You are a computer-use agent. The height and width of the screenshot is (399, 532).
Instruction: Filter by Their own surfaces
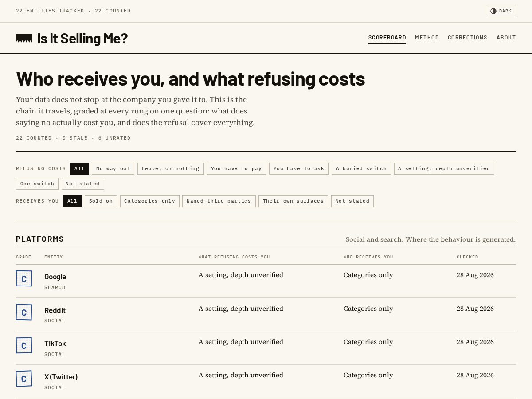pos(293,201)
